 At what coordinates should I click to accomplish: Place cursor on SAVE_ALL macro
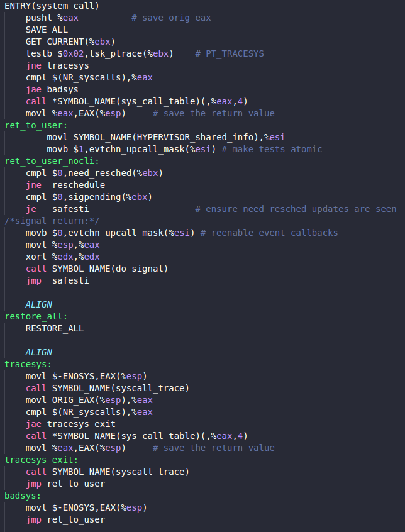pyautogui.click(x=47, y=30)
